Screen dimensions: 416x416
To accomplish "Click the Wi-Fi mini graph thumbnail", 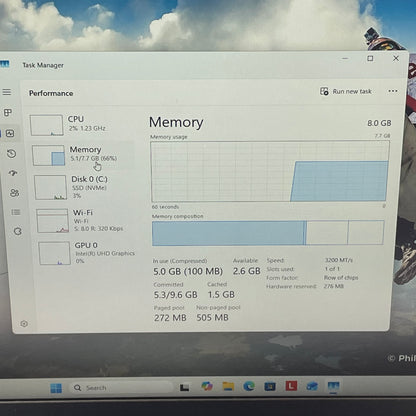I will pyautogui.click(x=52, y=221).
